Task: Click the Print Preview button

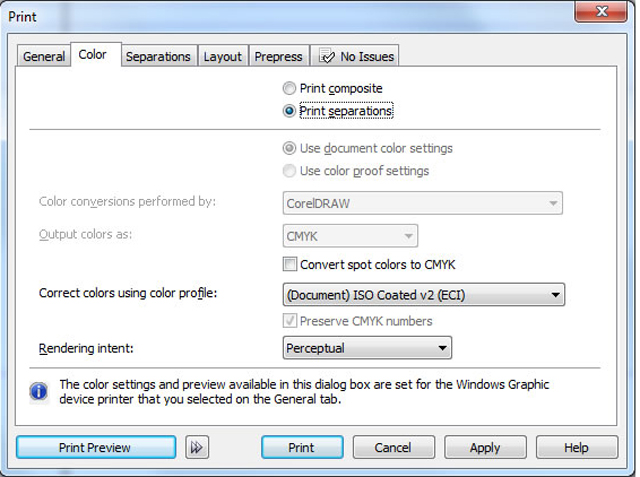Action: [96, 447]
